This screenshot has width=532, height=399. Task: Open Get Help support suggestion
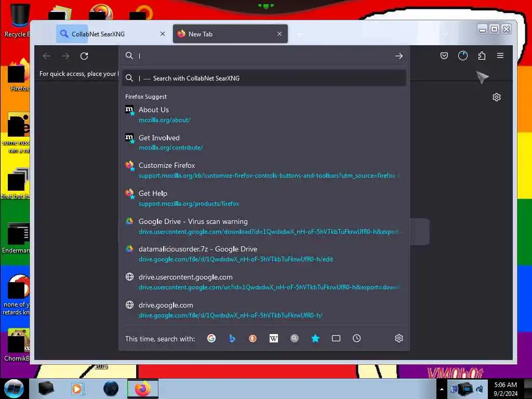click(x=264, y=198)
